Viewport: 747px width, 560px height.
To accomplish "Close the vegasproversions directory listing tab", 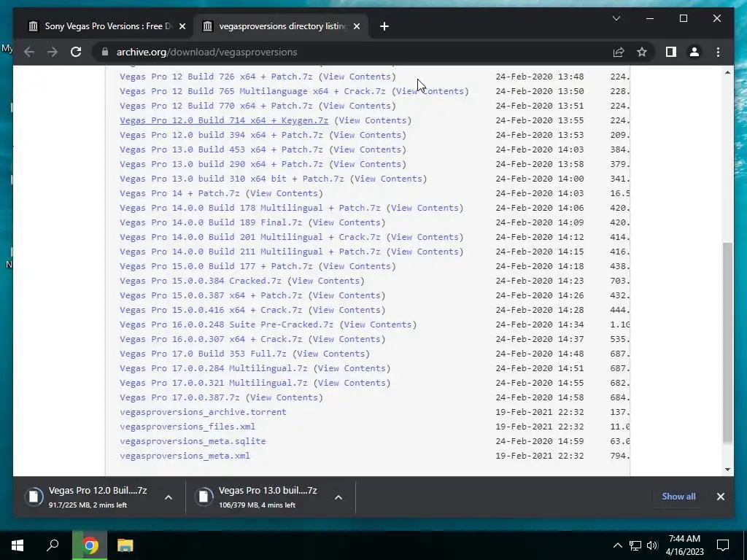I will (357, 26).
